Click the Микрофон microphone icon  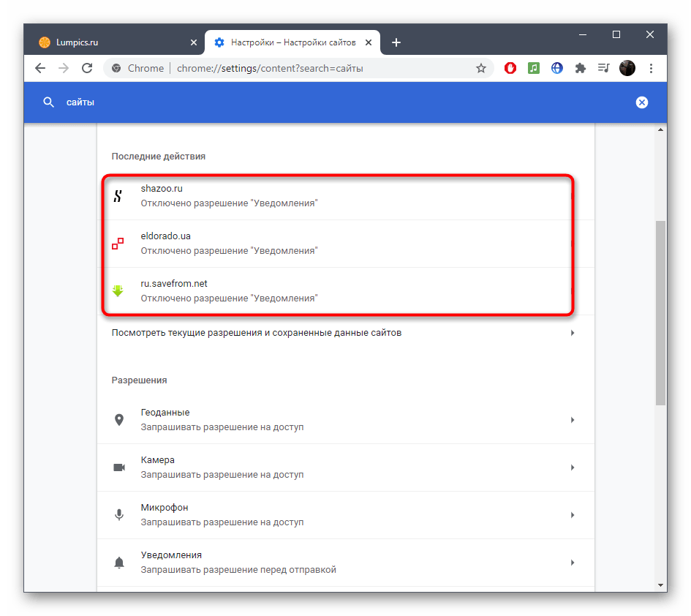(119, 514)
